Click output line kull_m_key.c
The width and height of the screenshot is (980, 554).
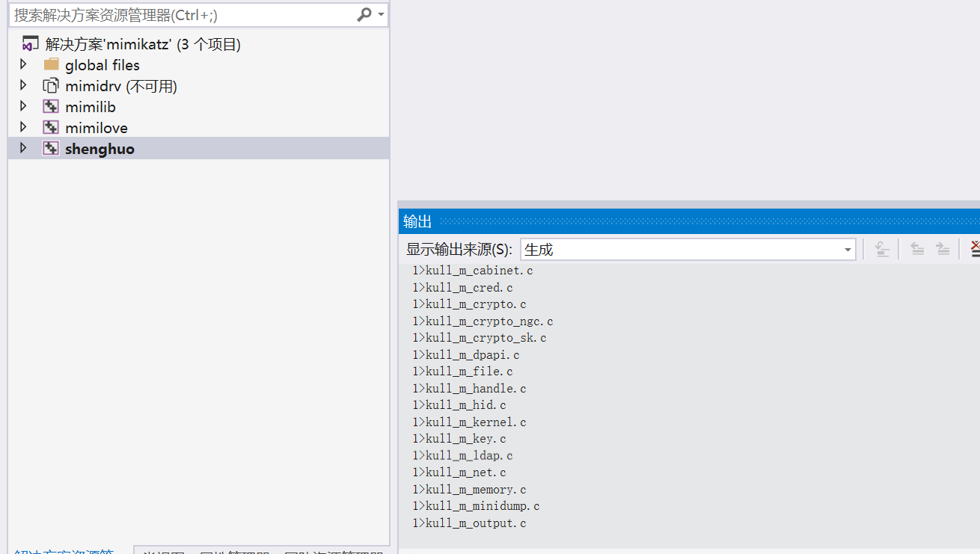click(459, 439)
